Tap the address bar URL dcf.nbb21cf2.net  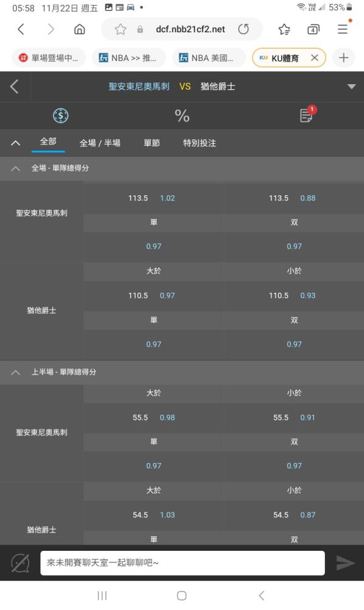coord(190,29)
